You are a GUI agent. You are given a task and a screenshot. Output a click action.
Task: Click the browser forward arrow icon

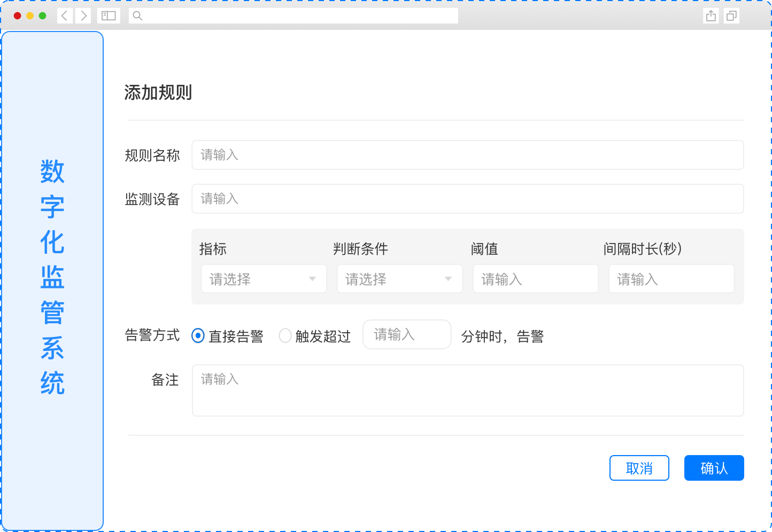coord(83,15)
